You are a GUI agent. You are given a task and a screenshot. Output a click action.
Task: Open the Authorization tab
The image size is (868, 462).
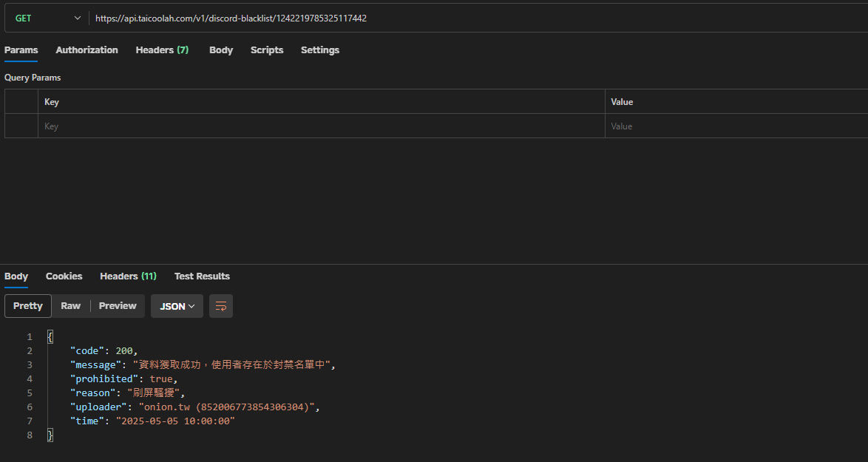click(x=87, y=50)
